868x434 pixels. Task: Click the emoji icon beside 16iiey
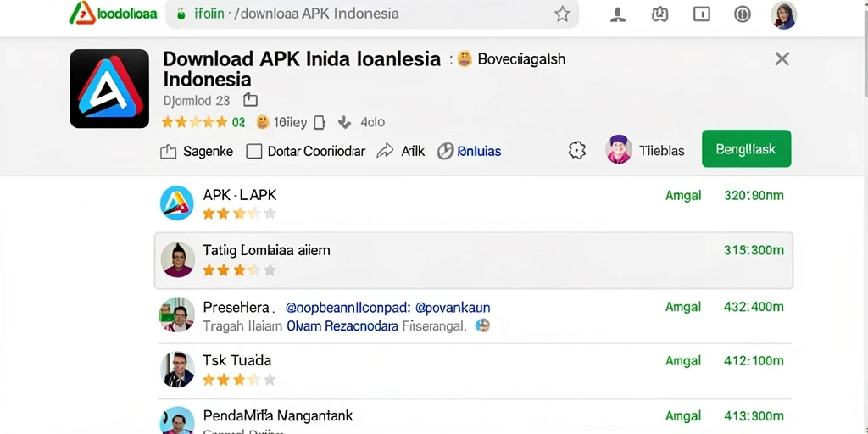point(263,122)
